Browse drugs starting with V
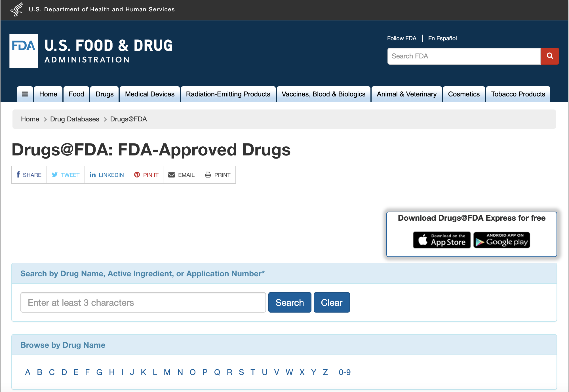 277,372
